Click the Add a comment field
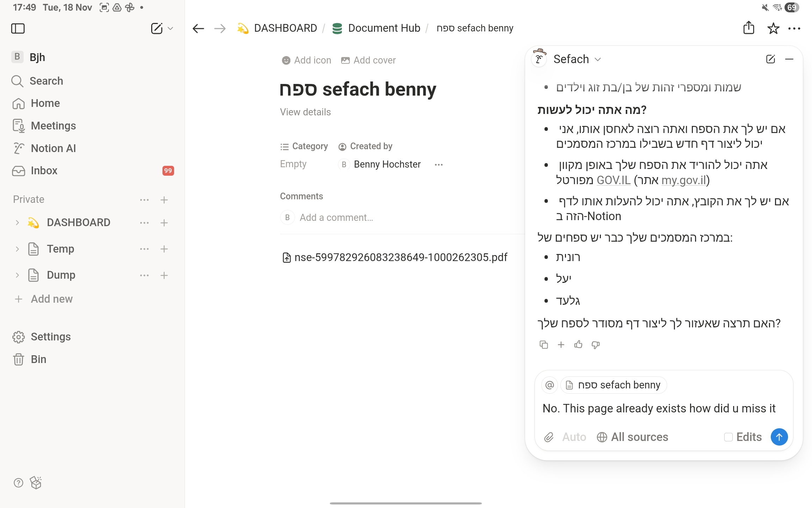The height and width of the screenshot is (508, 812). (x=336, y=218)
